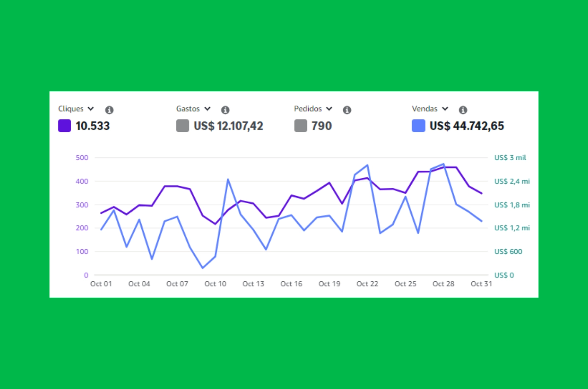Enable the gray Pedidos series swatch
The height and width of the screenshot is (389, 588).
pyautogui.click(x=301, y=126)
